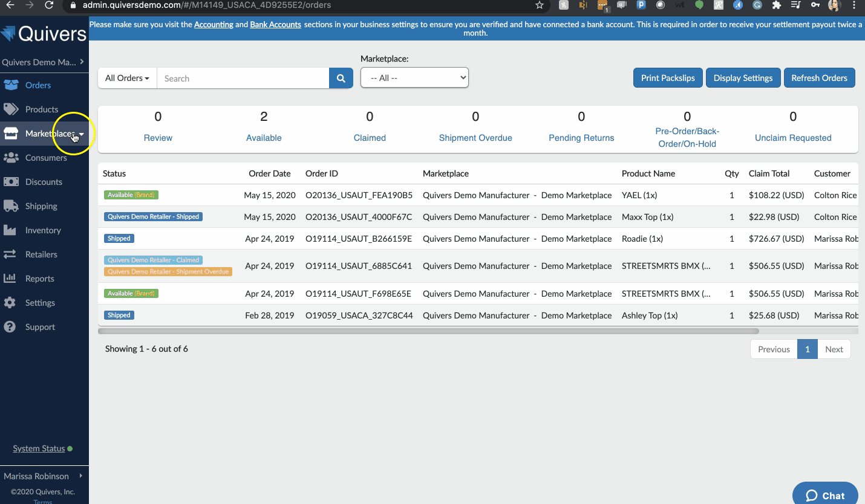Screen dimensions: 865x504
Task: Open the Consumers people icon
Action: tap(10, 157)
